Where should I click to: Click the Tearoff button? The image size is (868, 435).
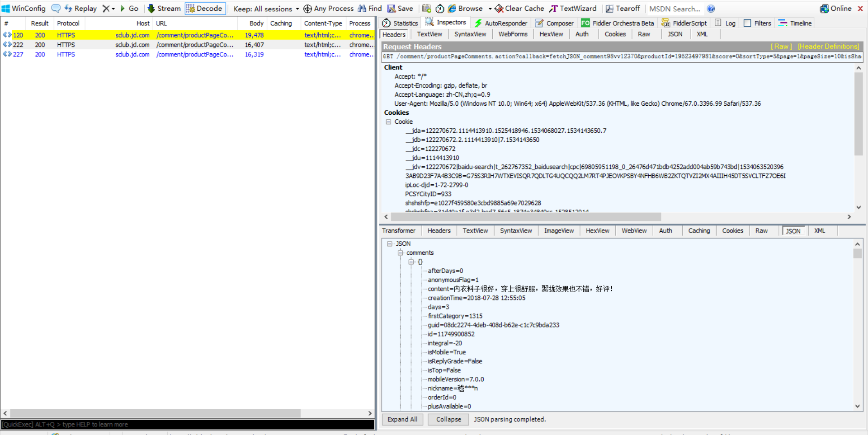623,9
